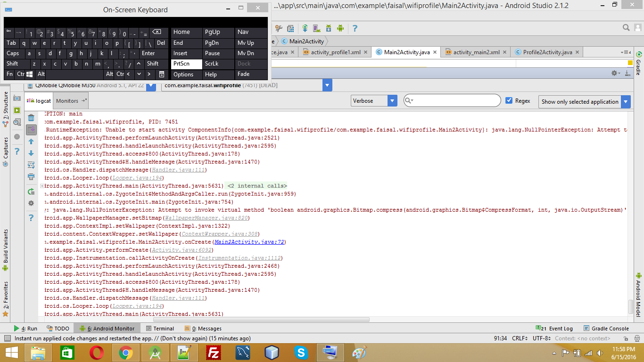
Task: Go to the previous stack trace with the up arrow
Action: (31, 141)
